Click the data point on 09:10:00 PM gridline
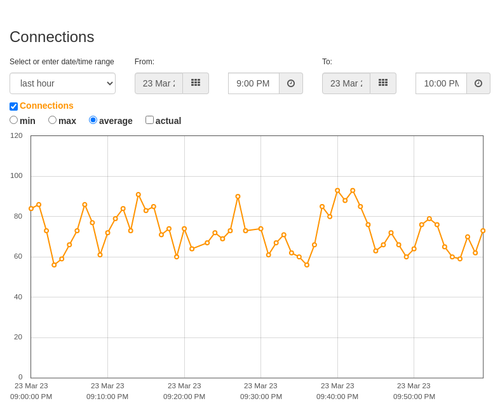Image resolution: width=500 pixels, height=403 pixels. (x=108, y=233)
